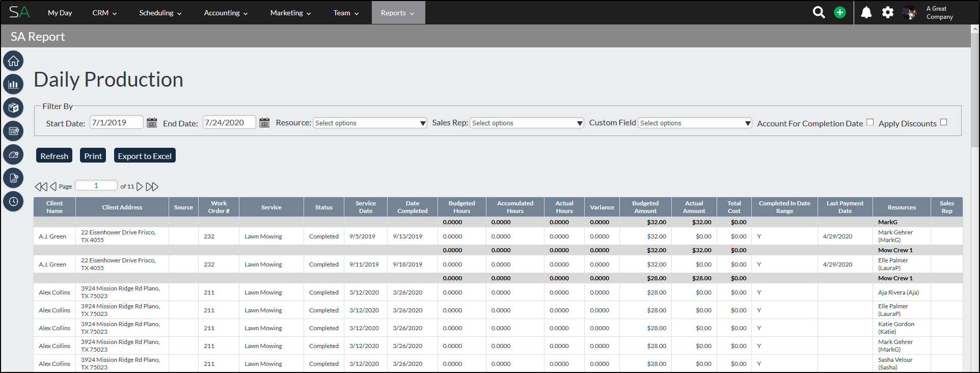Expand the Custom Field dropdown
Viewport: 980px width, 373px height.
coord(695,123)
